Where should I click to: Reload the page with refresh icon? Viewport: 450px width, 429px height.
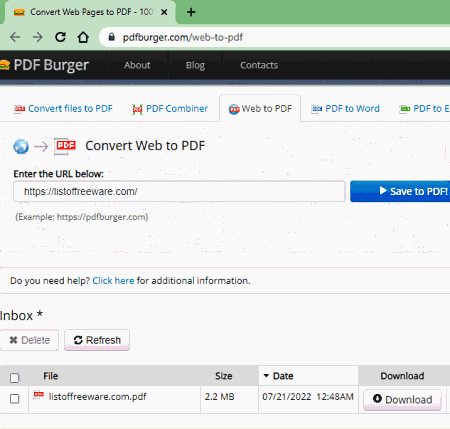tap(60, 37)
